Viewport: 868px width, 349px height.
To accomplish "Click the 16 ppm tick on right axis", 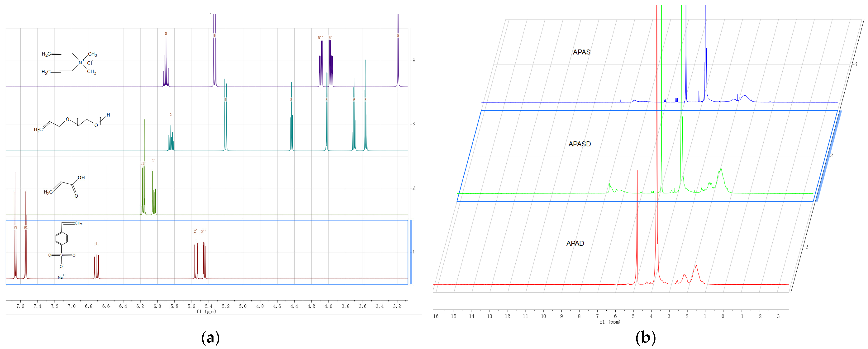I will point(436,316).
